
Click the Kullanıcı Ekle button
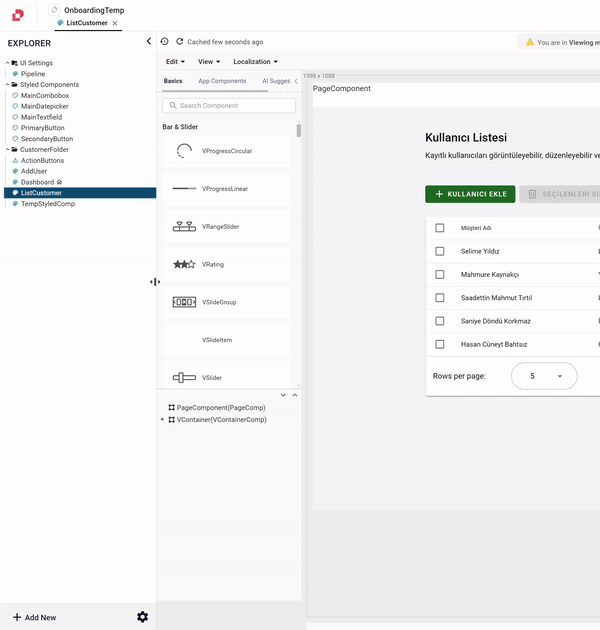[x=470, y=194]
